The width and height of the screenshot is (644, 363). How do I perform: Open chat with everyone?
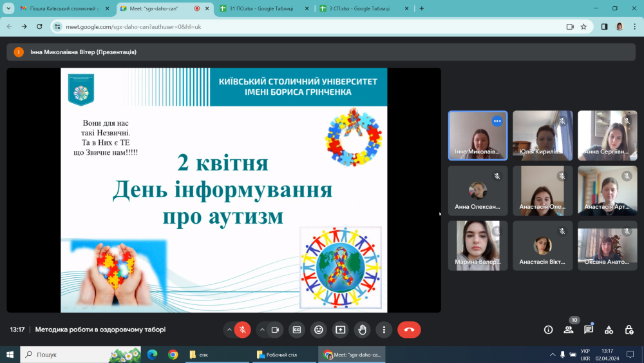tap(589, 329)
